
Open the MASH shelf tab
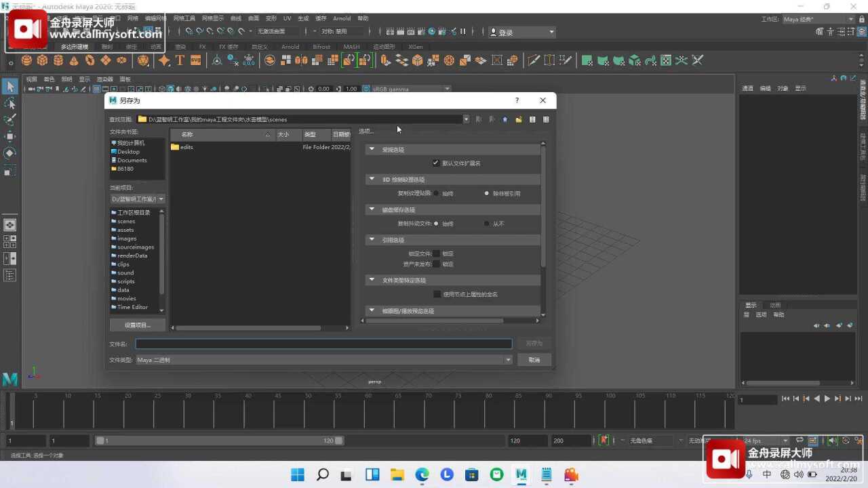coord(351,47)
